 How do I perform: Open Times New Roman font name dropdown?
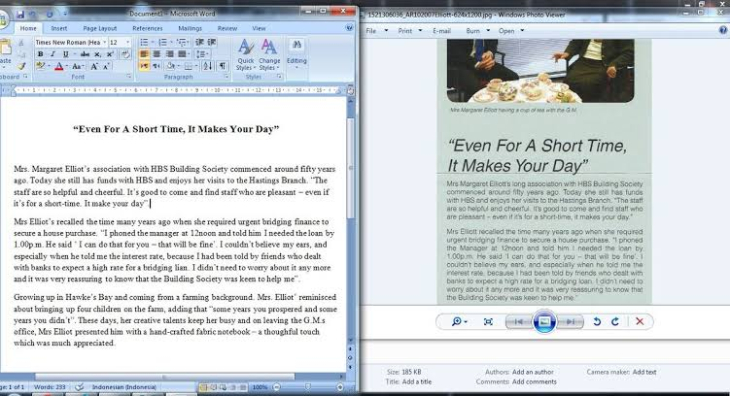(x=104, y=42)
